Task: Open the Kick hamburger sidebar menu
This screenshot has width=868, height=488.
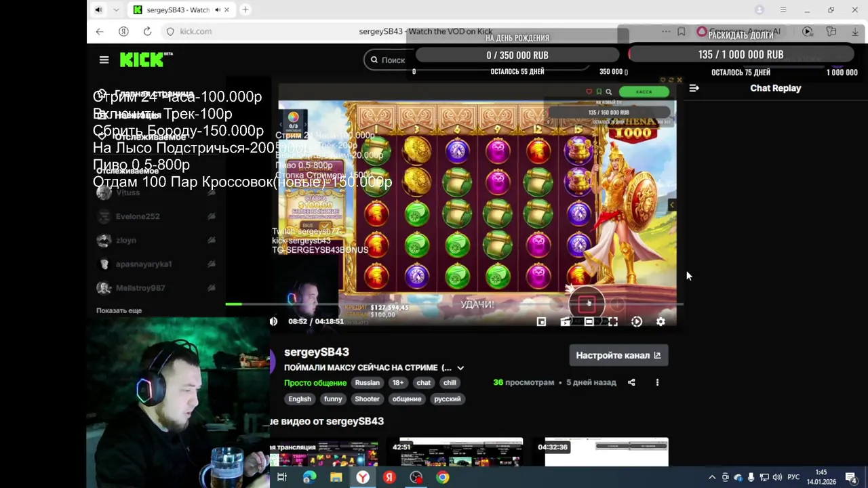Action: tap(104, 60)
